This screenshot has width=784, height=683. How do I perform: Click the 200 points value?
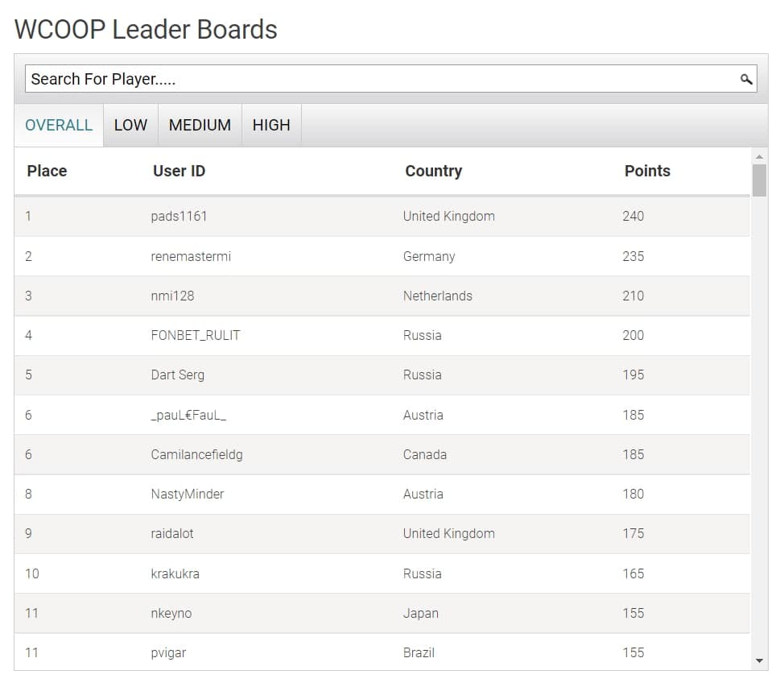[x=633, y=335]
